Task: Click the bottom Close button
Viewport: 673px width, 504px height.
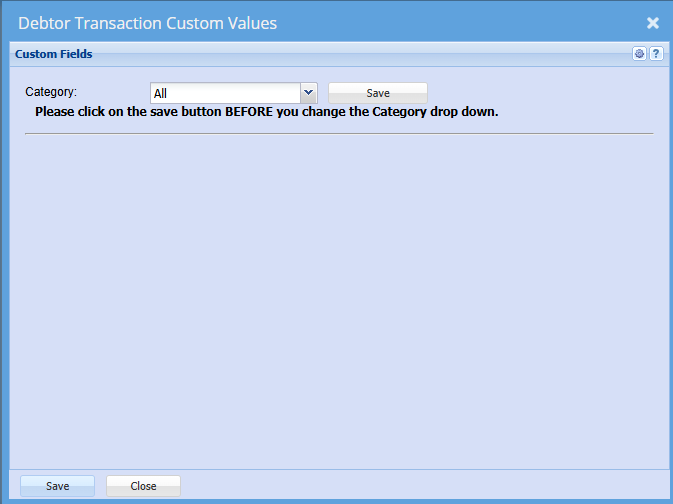Action: (x=143, y=486)
